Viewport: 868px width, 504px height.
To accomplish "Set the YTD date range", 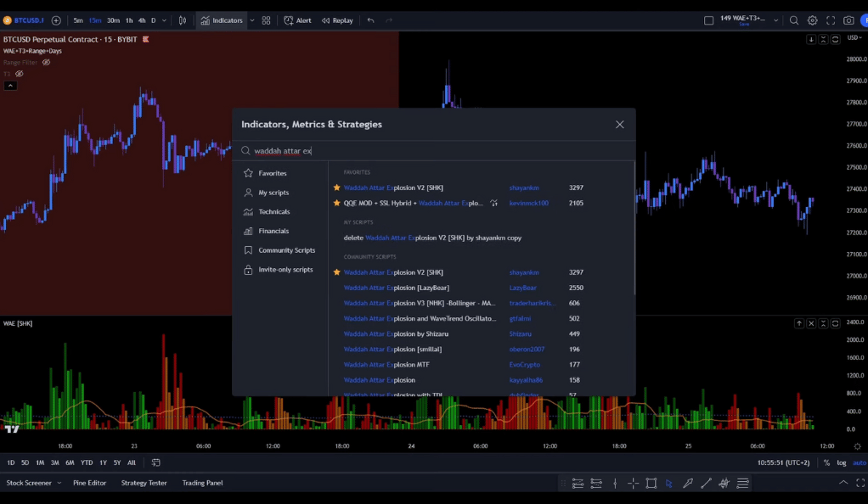I will (87, 463).
